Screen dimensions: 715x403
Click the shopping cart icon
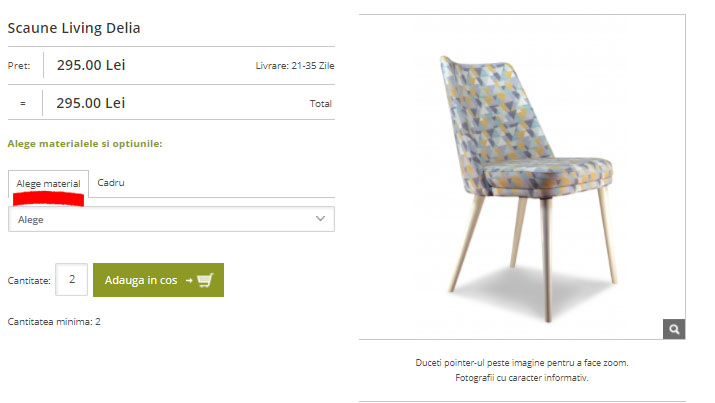click(x=205, y=280)
